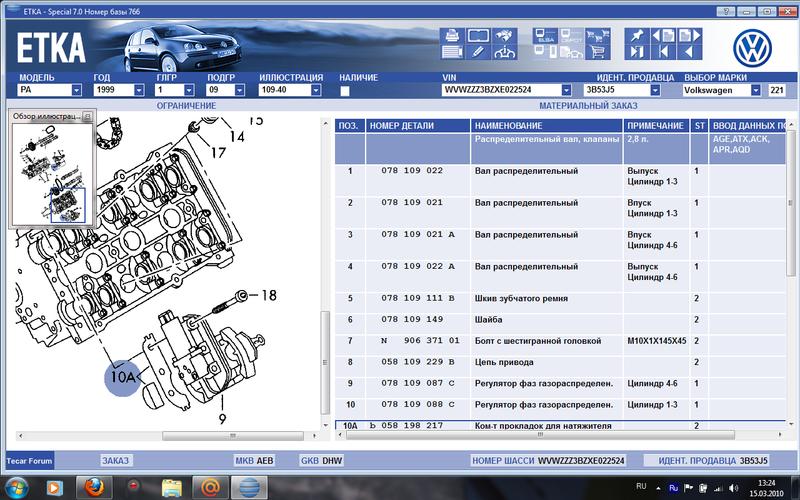Viewport: 800px width, 500px height.
Task: Jump to first with bar-left-arrow icon
Action: coord(663,52)
